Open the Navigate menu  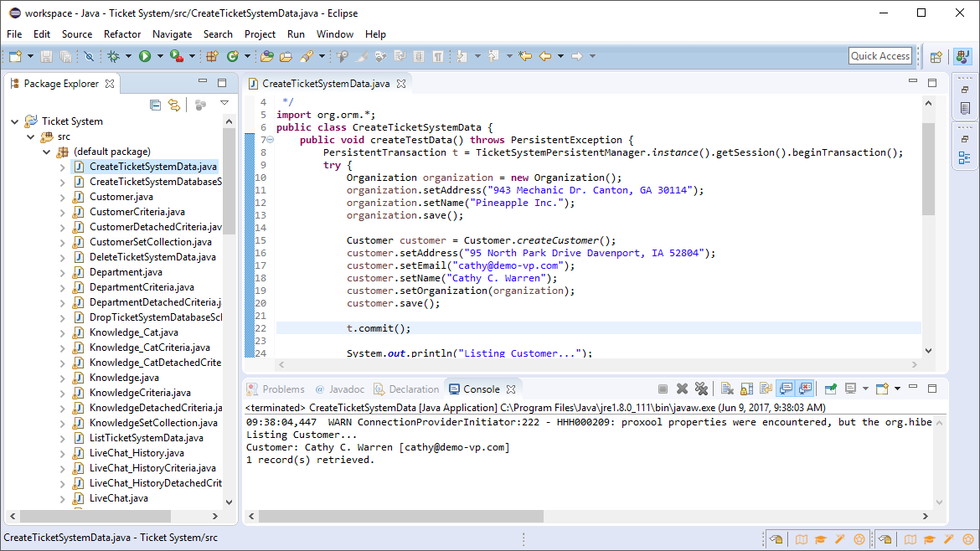pos(172,34)
